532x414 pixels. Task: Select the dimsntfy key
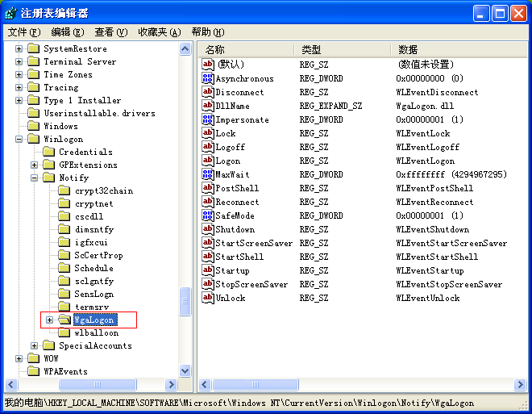click(x=94, y=229)
